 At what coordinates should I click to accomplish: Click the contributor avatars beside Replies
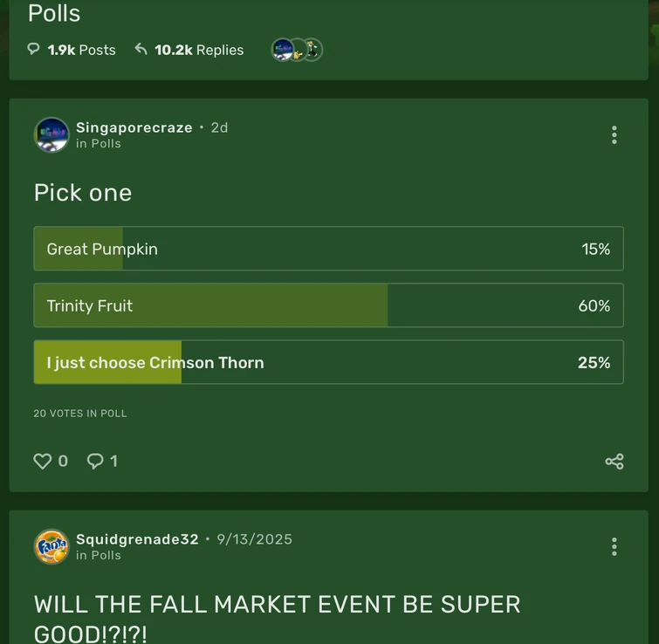click(297, 50)
